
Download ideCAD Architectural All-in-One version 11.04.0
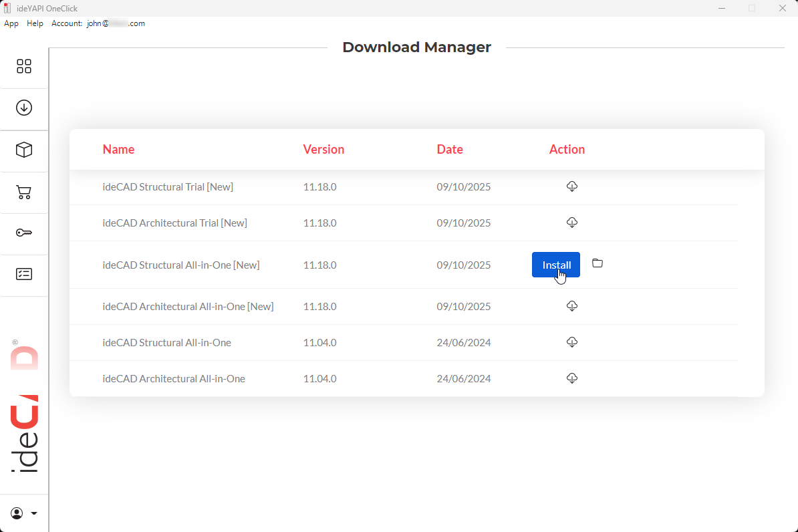[571, 378]
